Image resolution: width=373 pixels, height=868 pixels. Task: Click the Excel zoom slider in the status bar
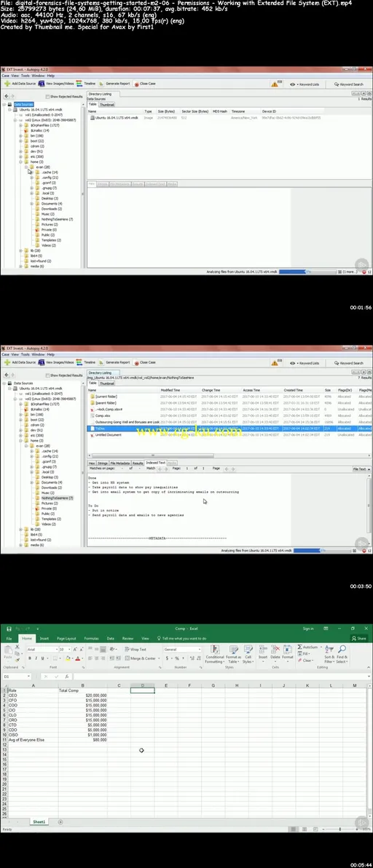click(341, 829)
